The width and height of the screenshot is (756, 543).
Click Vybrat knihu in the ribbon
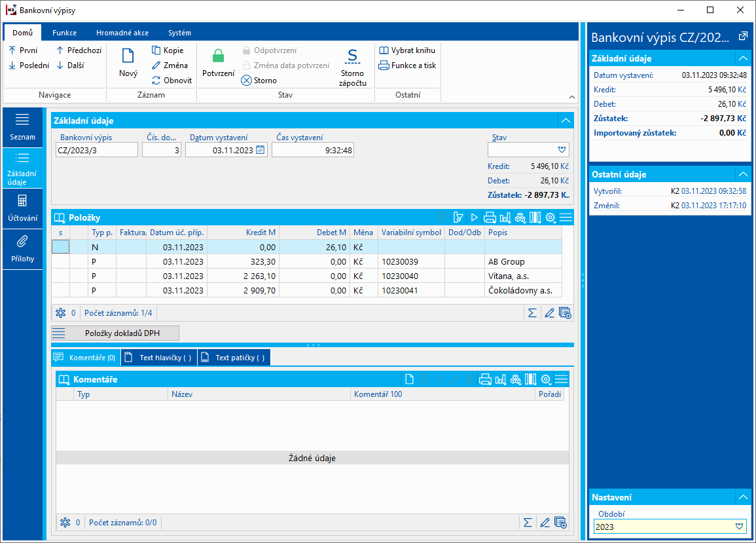(407, 50)
